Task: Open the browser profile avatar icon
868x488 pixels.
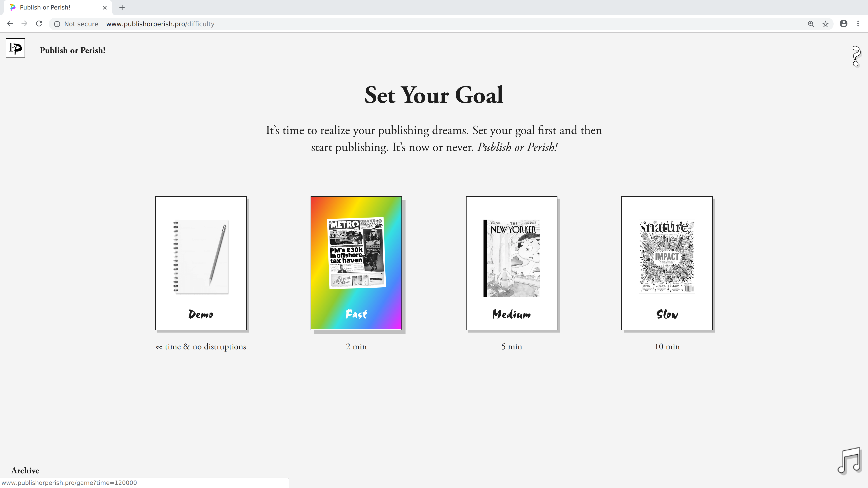Action: coord(843,23)
